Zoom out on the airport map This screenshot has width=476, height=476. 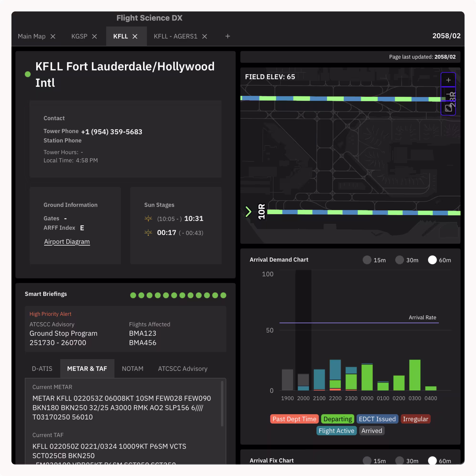[448, 94]
